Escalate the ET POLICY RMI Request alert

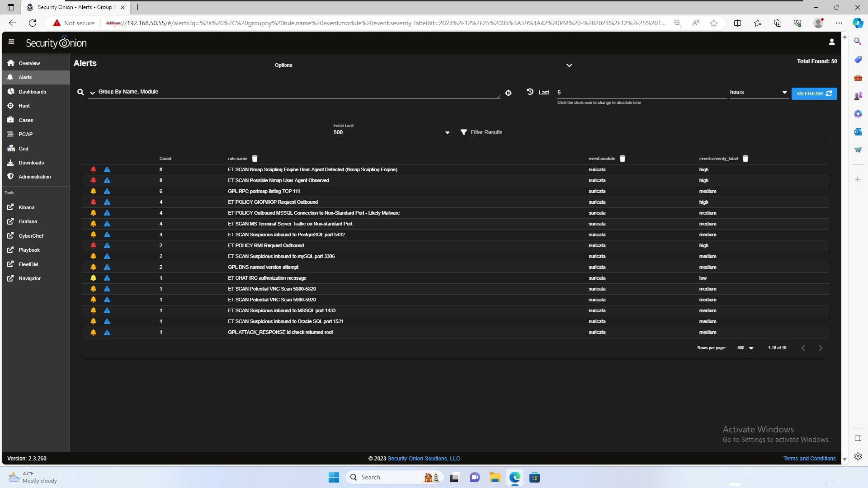pyautogui.click(x=107, y=245)
